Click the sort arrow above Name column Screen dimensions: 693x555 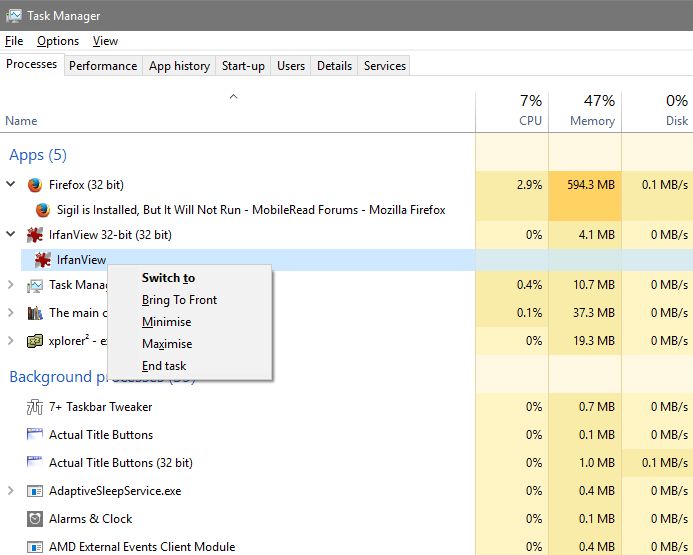pyautogui.click(x=234, y=96)
